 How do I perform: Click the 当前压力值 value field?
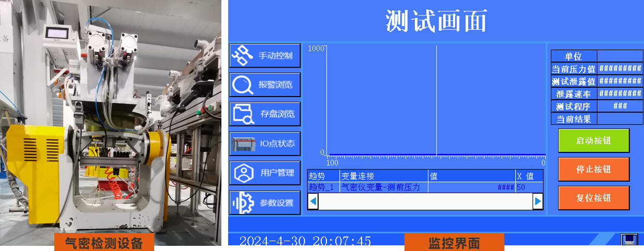point(620,69)
